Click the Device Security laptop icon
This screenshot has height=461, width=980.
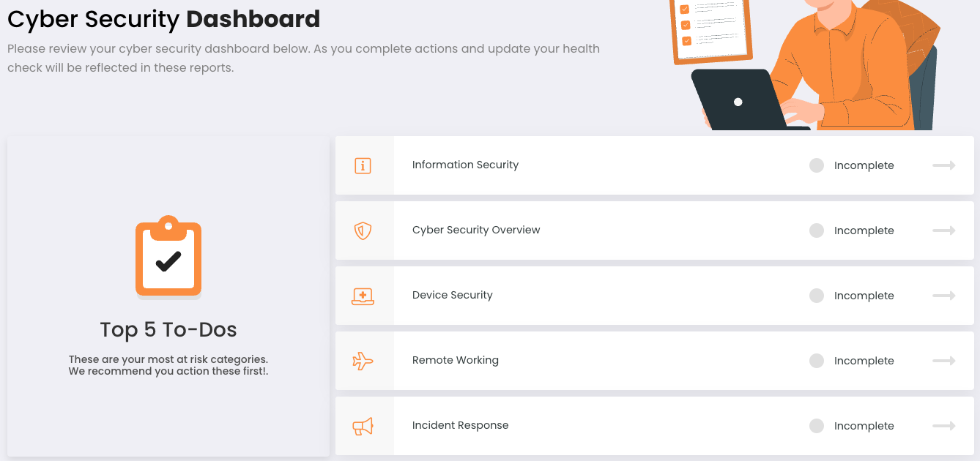(363, 296)
